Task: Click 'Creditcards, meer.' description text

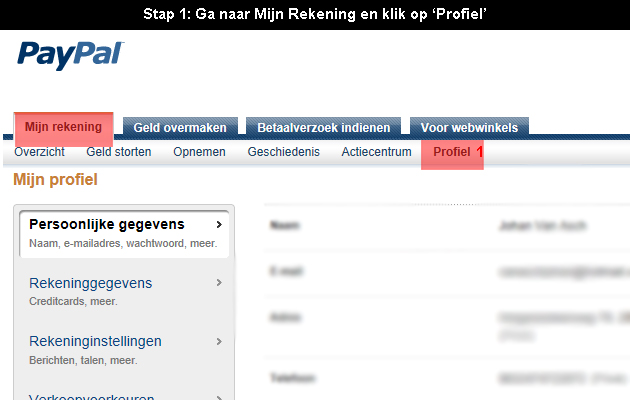Action: (73, 302)
